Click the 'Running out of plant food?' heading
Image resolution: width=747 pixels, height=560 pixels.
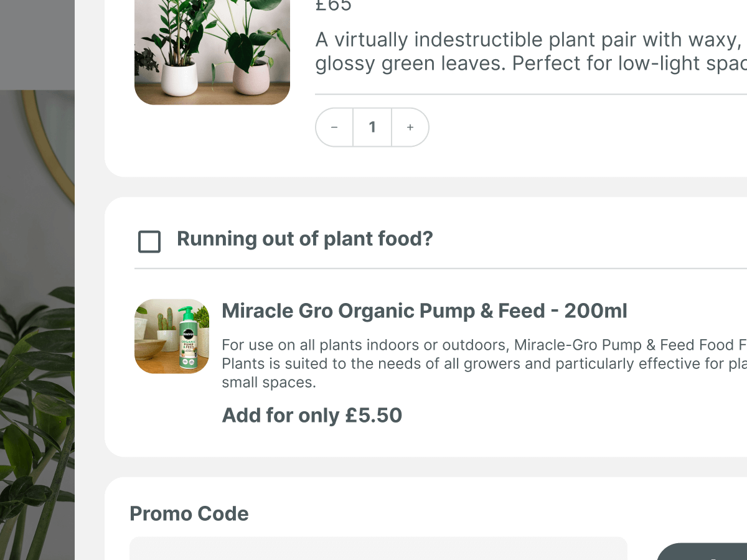coord(304,239)
